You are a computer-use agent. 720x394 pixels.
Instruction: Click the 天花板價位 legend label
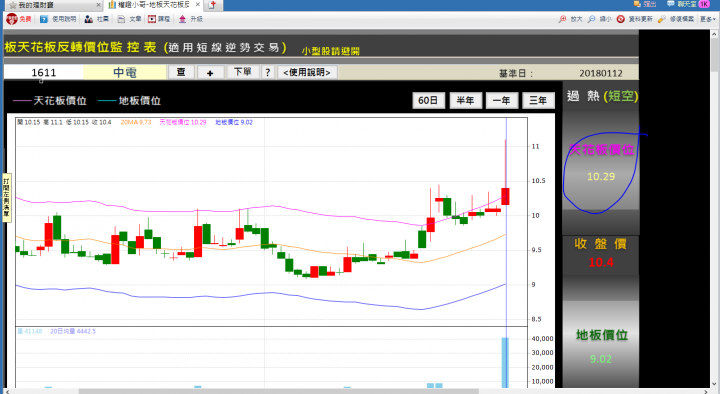click(x=60, y=101)
